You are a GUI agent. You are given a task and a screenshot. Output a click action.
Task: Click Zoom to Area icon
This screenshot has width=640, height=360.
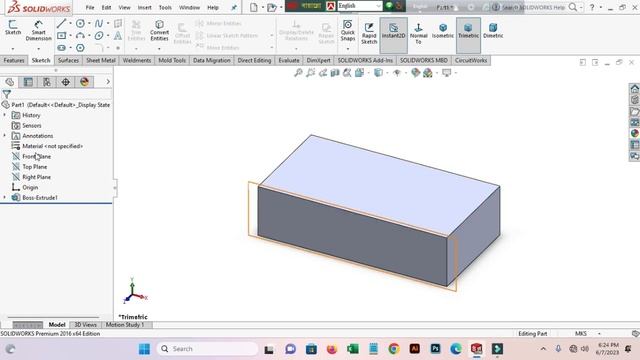[311, 73]
